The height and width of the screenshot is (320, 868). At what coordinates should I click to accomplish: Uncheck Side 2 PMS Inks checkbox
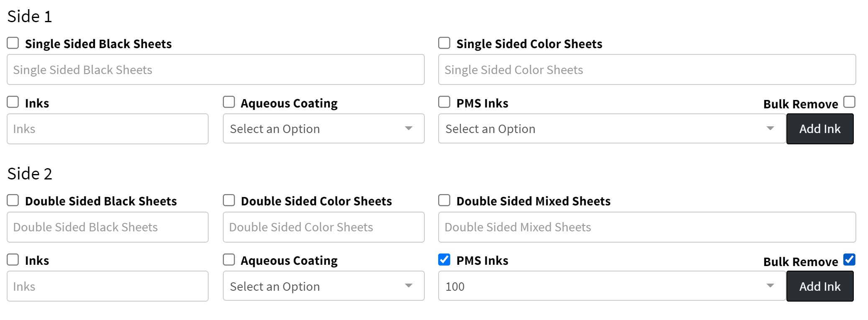click(444, 260)
